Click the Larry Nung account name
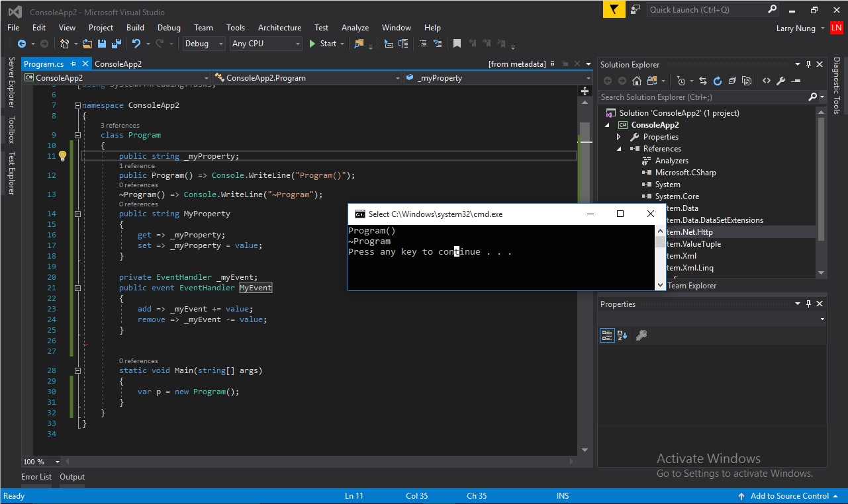Screen dimensions: 848x504 pyautogui.click(x=797, y=28)
